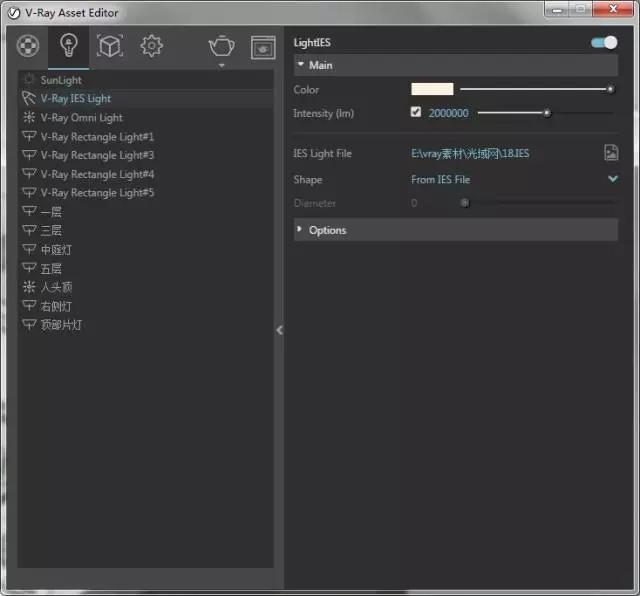The width and height of the screenshot is (640, 596).
Task: Minimize the V-Ray Asset Editor window
Action: [557, 9]
